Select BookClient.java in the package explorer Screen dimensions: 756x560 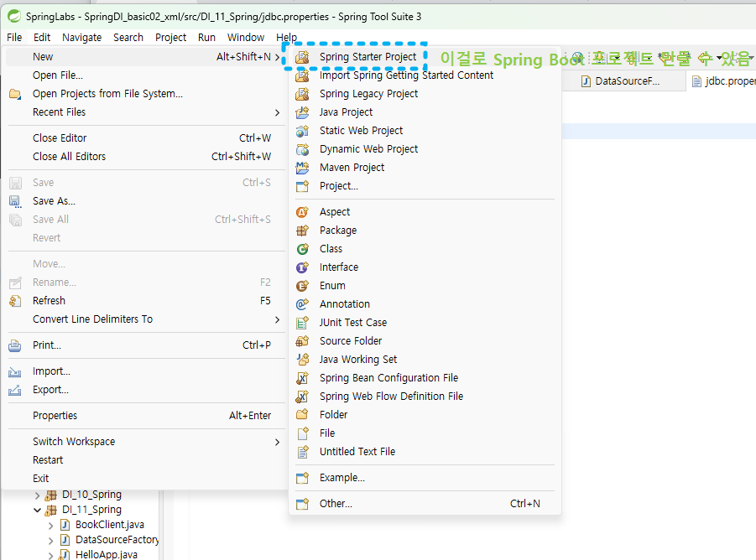point(109,525)
